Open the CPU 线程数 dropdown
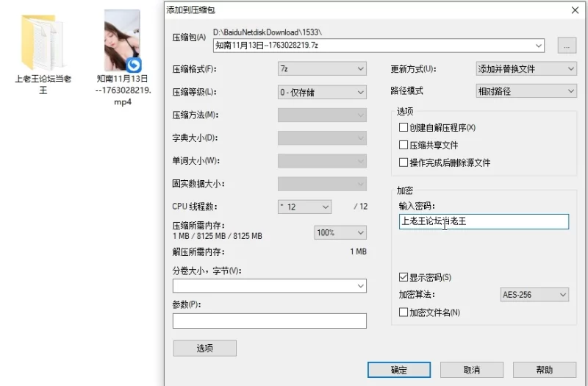588x386 pixels. [304, 207]
